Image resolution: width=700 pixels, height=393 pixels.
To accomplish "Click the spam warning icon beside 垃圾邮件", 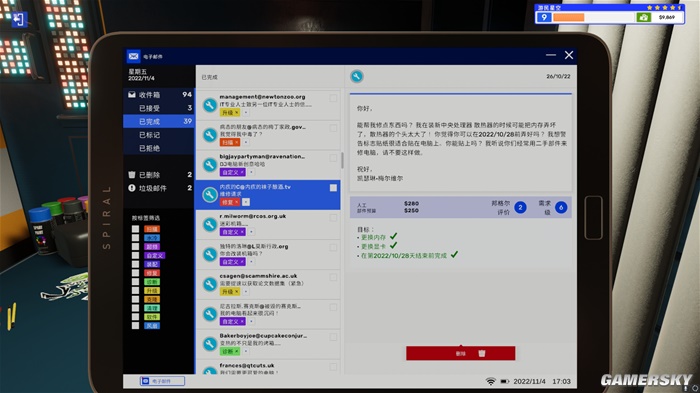I will click(x=132, y=188).
